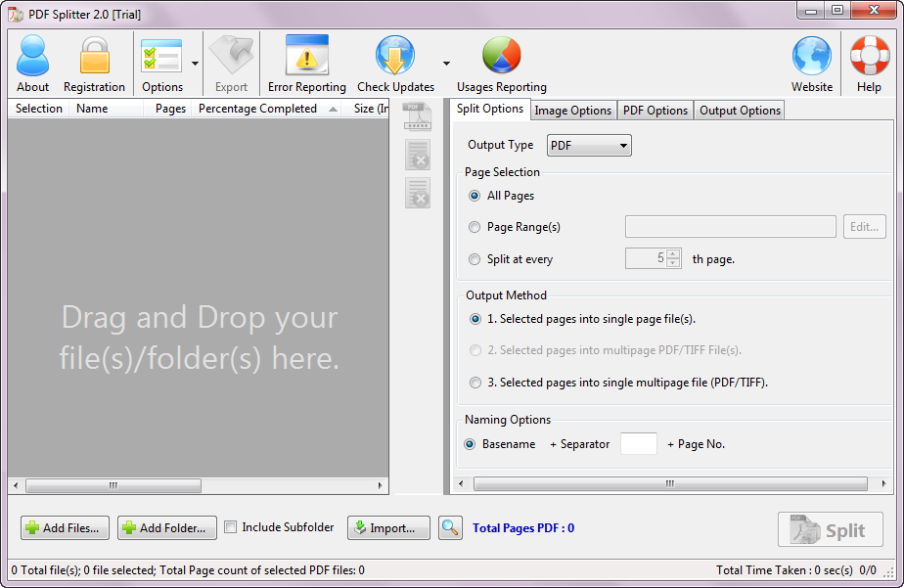The height and width of the screenshot is (588, 904).
Task: Open the Options dropdown arrow
Action: click(x=195, y=64)
